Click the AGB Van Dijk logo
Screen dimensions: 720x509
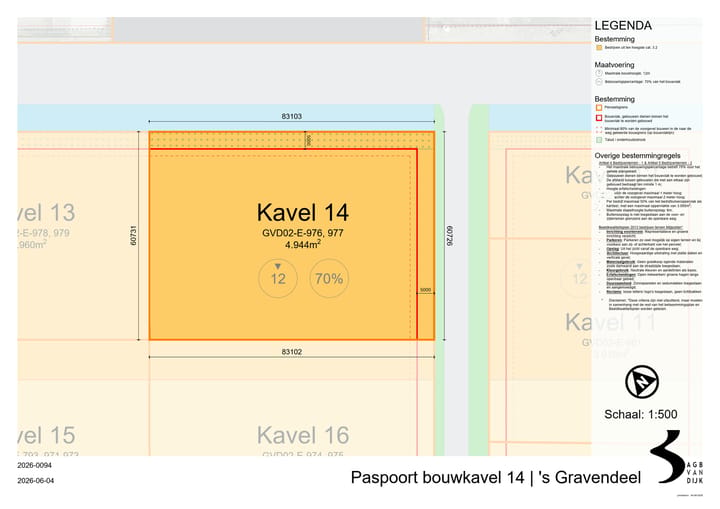point(676,457)
